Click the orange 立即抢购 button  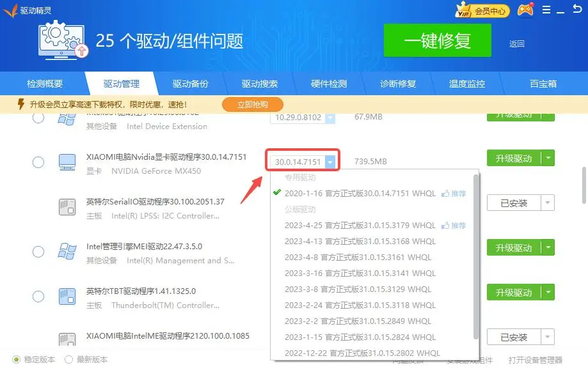pyautogui.click(x=253, y=104)
